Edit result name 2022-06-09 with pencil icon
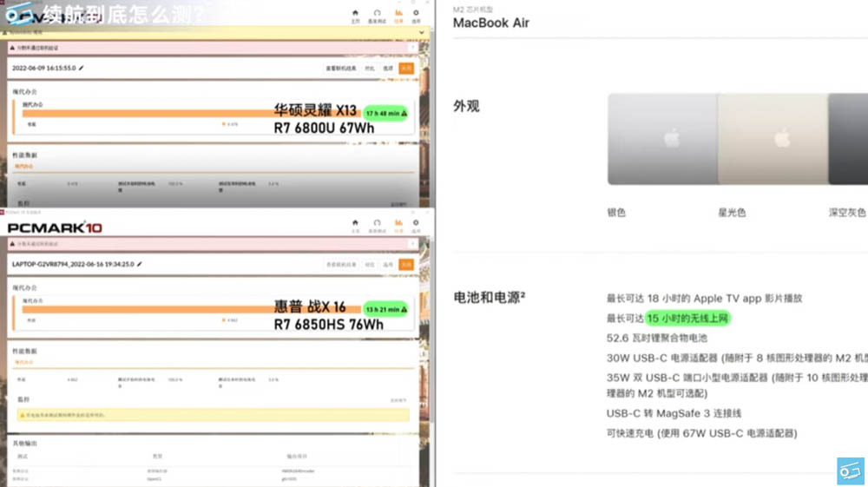Viewport: 868px width, 487px height. (x=82, y=68)
